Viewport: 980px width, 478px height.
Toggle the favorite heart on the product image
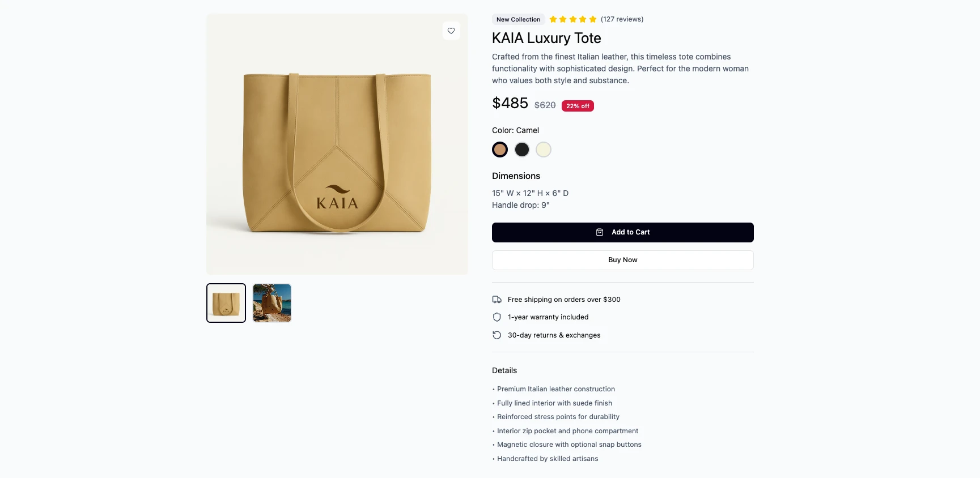click(x=451, y=31)
